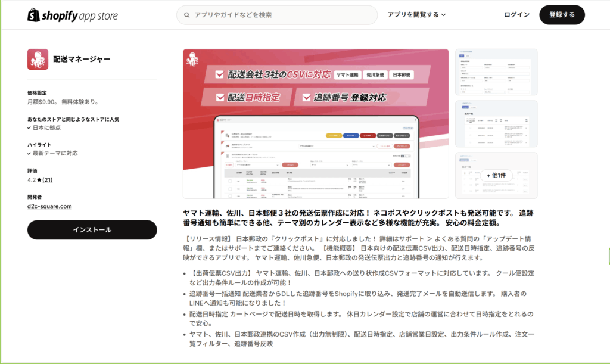This screenshot has width=610, height=364.
Task: Click the 【リリース情報】 description paragraph
Action: (x=359, y=248)
